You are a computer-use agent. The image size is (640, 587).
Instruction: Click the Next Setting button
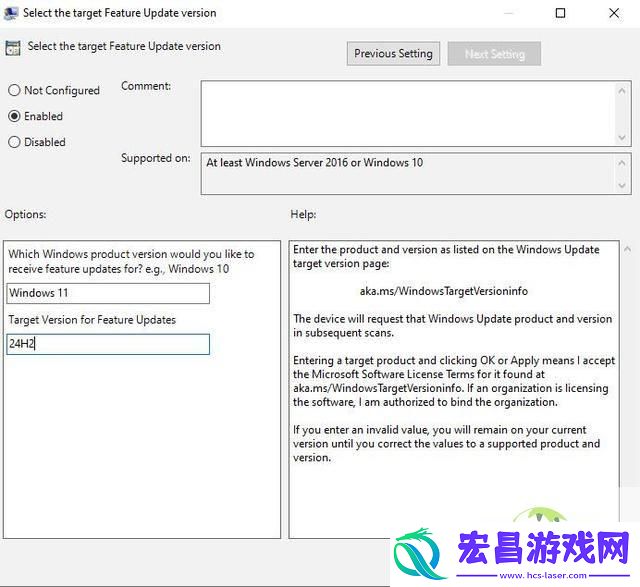494,53
